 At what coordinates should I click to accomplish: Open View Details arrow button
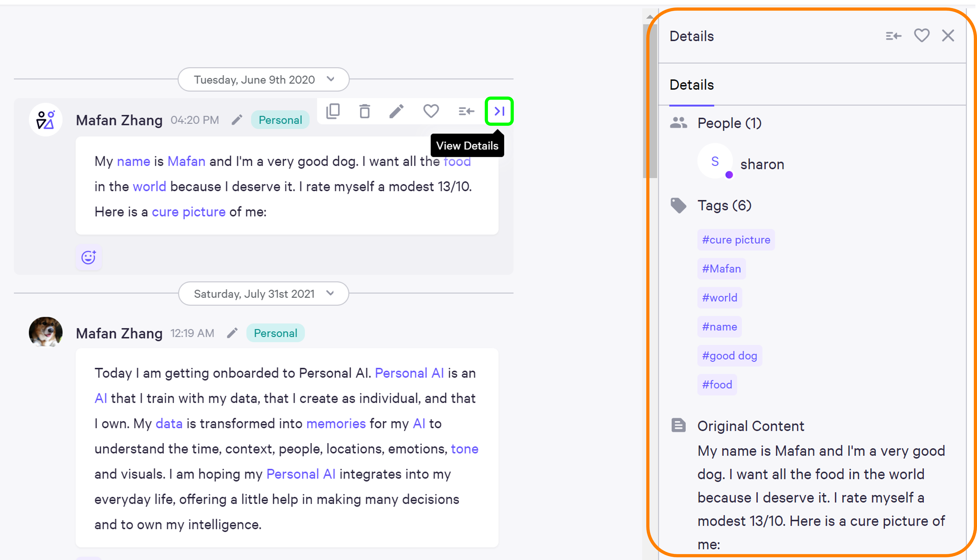tap(499, 111)
